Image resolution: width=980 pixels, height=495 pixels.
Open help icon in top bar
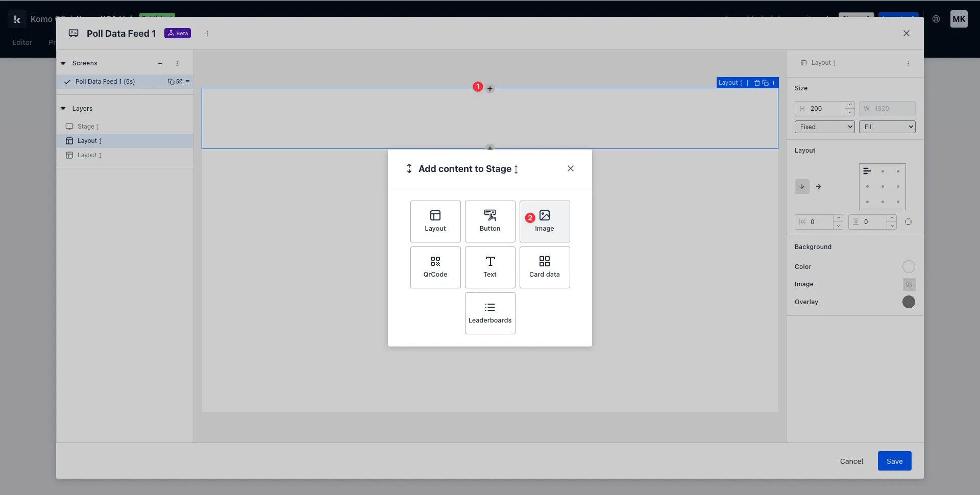(936, 19)
